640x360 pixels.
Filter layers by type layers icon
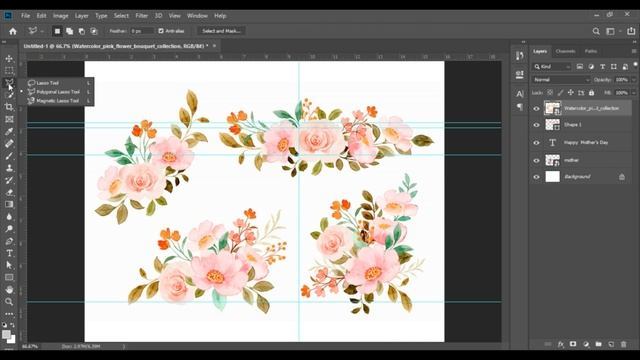[602, 67]
